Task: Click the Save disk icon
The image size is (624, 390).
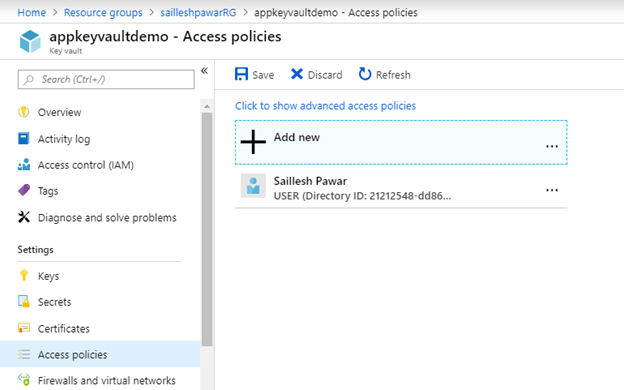Action: coord(241,74)
